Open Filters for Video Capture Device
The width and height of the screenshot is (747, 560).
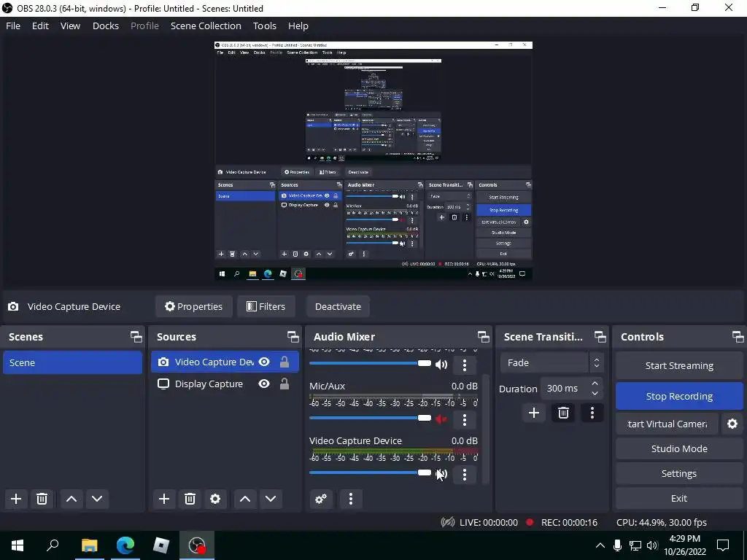(x=266, y=306)
